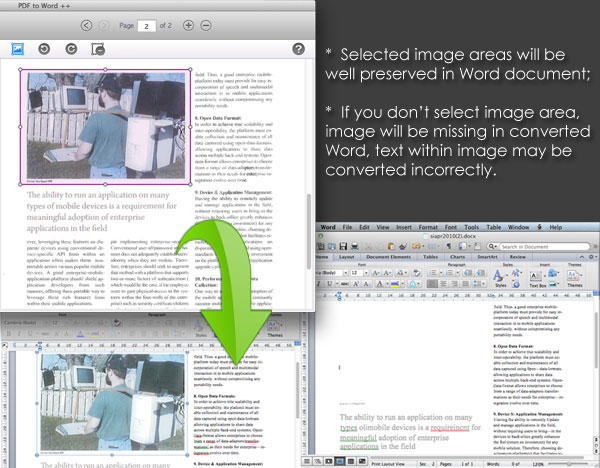Toggle Underline formatting
This screenshot has width=600, height=468.
point(329,284)
